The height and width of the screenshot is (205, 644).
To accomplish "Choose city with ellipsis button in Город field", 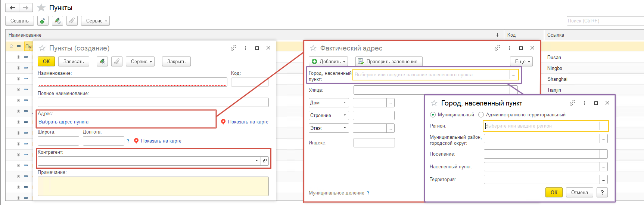I will pos(514,75).
